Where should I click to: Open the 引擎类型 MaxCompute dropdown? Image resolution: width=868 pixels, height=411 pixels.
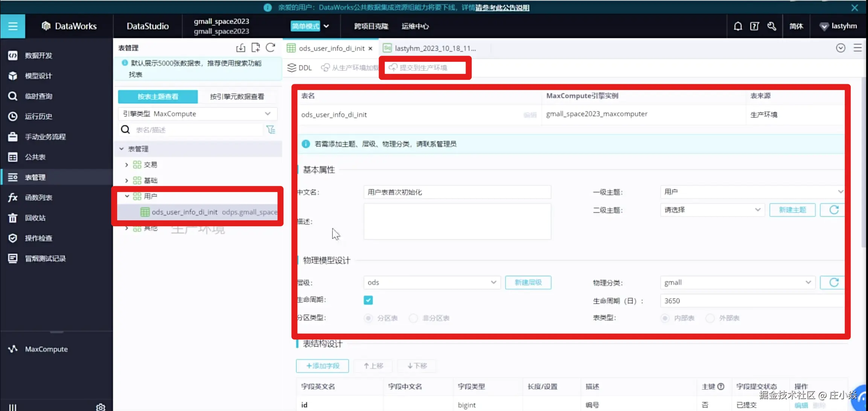click(x=198, y=114)
